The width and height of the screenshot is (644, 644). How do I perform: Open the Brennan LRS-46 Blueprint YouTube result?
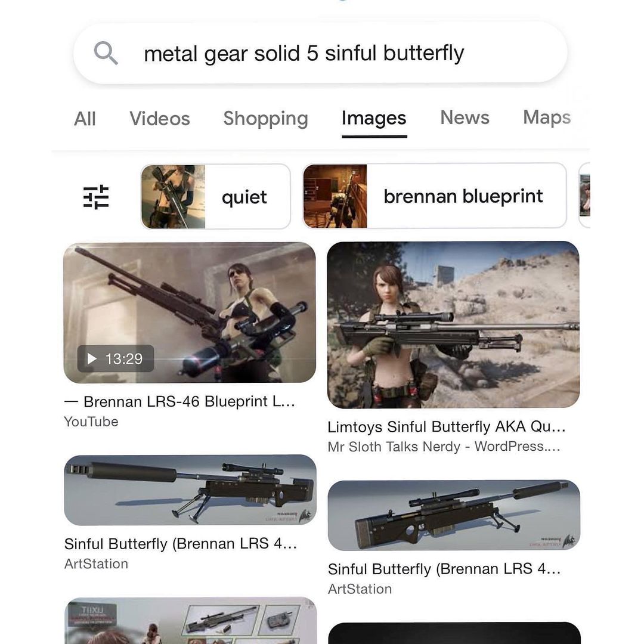(x=180, y=401)
